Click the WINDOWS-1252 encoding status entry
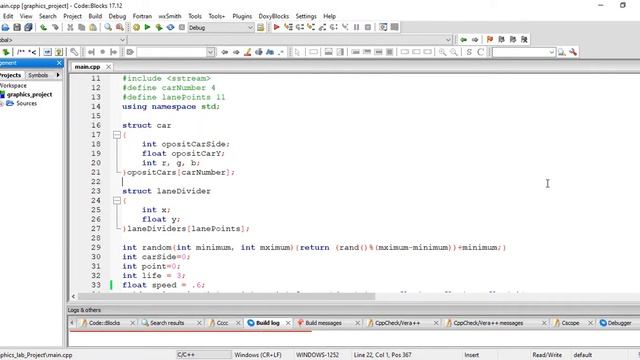This screenshot has height=360, width=640. point(317,355)
